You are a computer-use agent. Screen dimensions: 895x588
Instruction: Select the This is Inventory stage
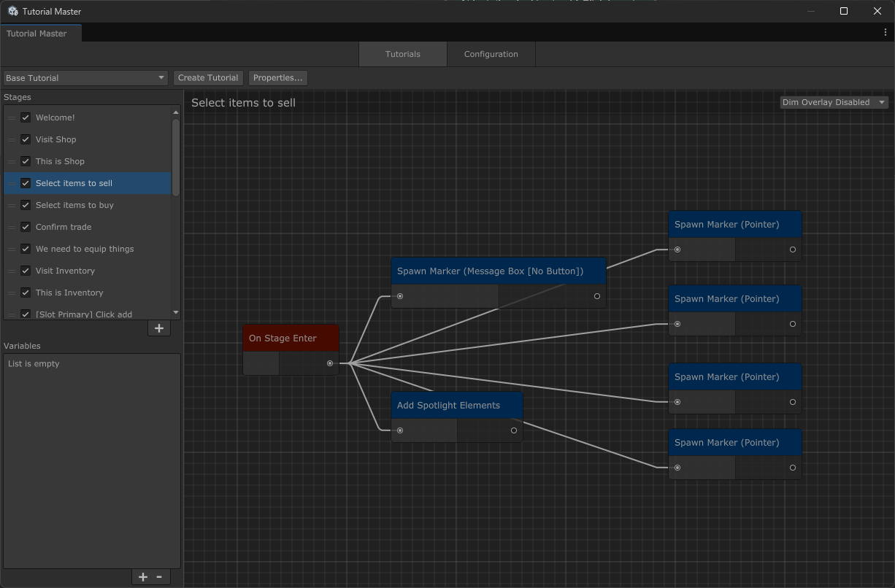pyautogui.click(x=88, y=293)
